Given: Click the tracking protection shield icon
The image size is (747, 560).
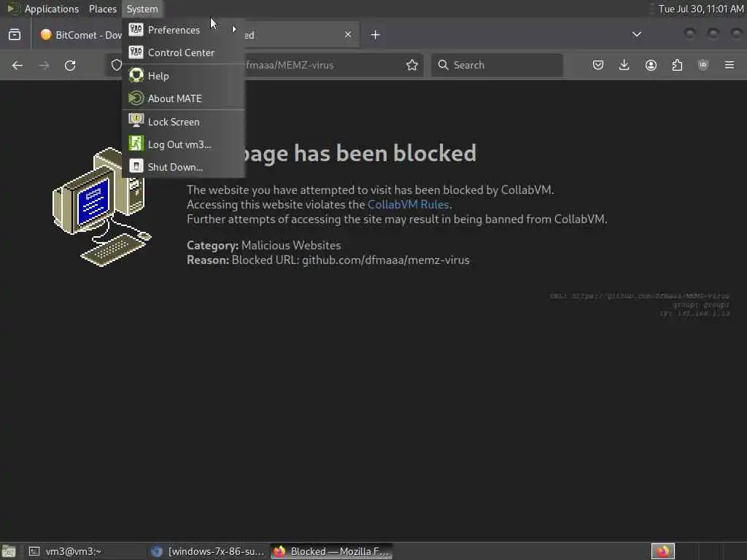Looking at the screenshot, I should click(x=116, y=65).
